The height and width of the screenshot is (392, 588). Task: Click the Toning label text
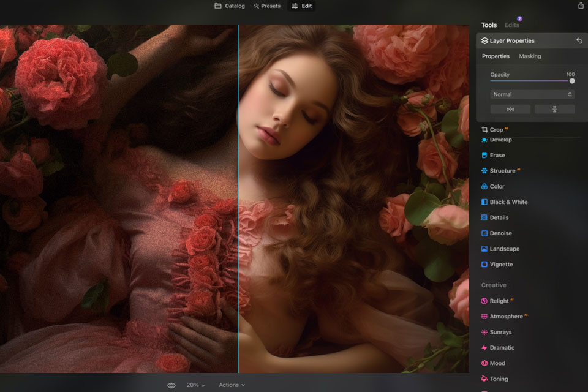[x=499, y=379]
